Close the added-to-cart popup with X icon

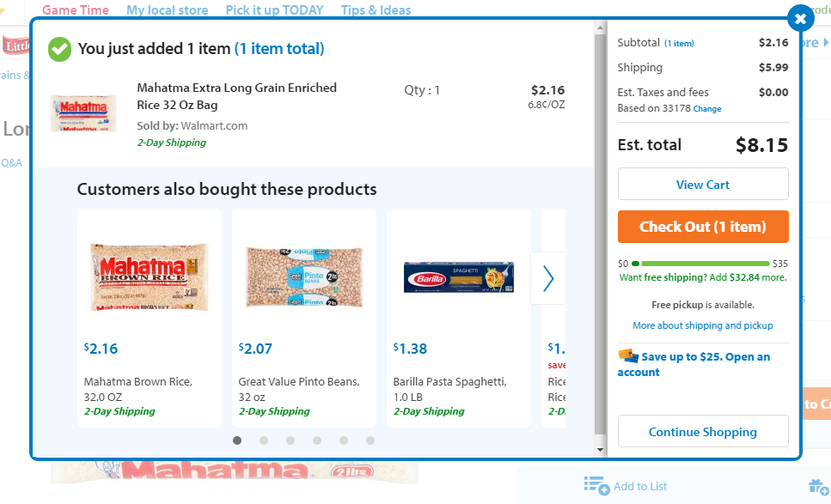(800, 18)
